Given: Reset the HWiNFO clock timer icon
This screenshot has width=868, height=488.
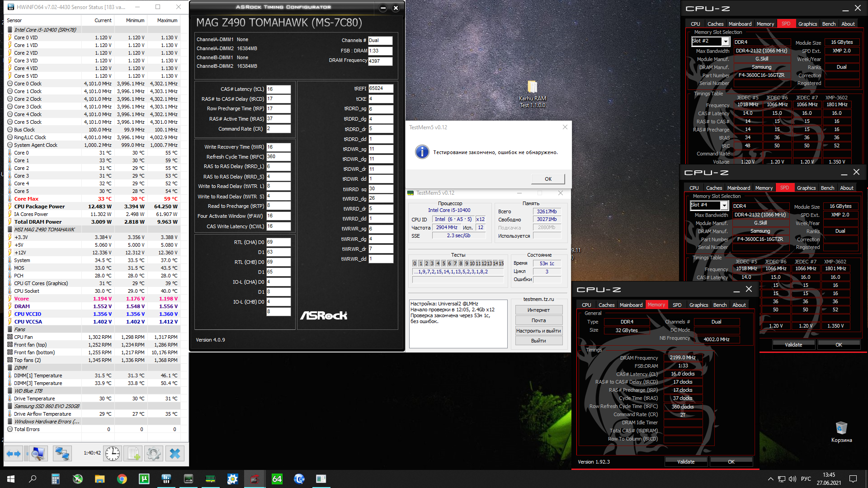Looking at the screenshot, I should click(x=113, y=453).
